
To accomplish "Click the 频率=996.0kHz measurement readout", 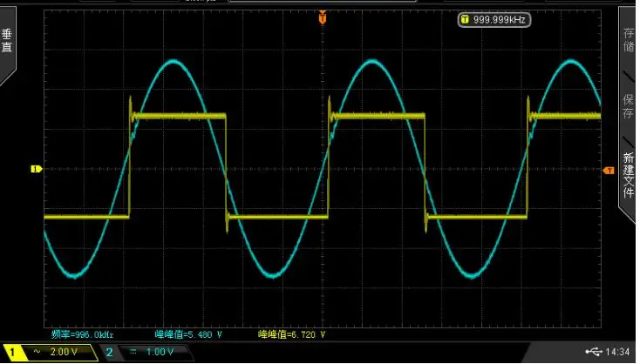I will click(82, 334).
